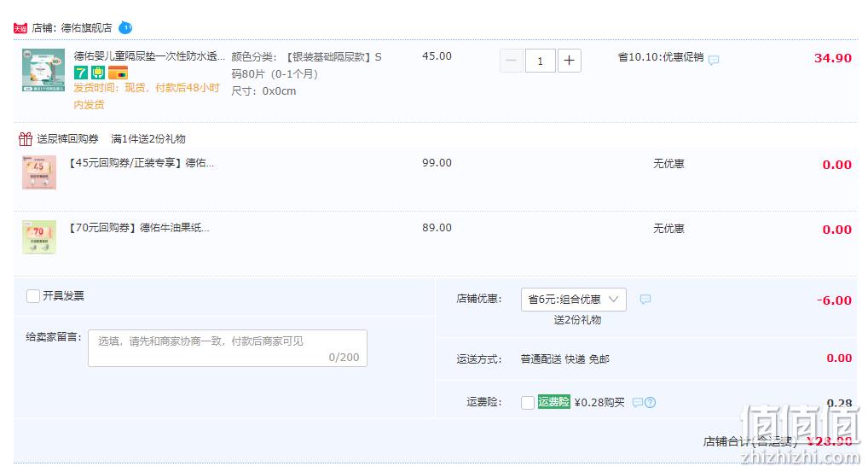Click the green 7-day return badge
Image resolution: width=868 pixels, height=472 pixels.
[81, 72]
